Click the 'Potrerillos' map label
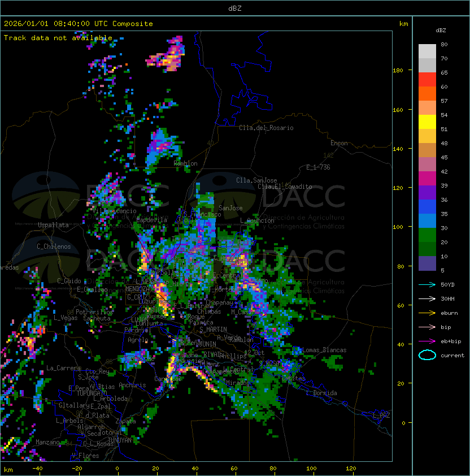 point(94,312)
